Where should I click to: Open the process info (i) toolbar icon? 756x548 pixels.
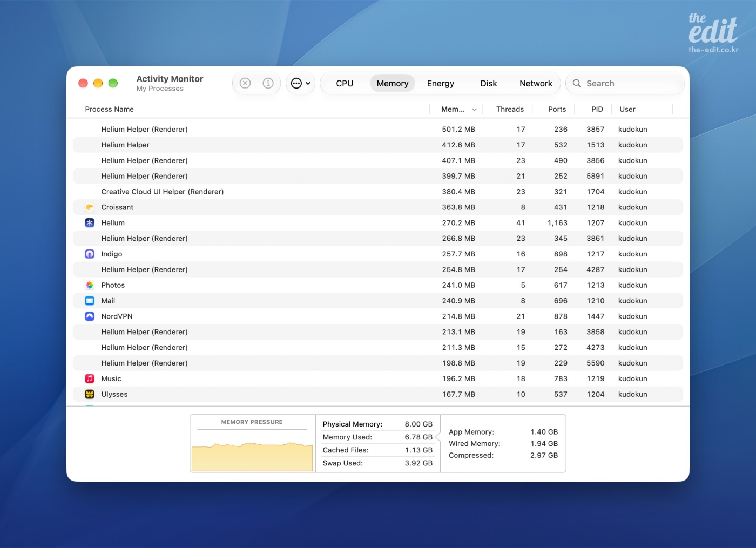click(x=268, y=83)
